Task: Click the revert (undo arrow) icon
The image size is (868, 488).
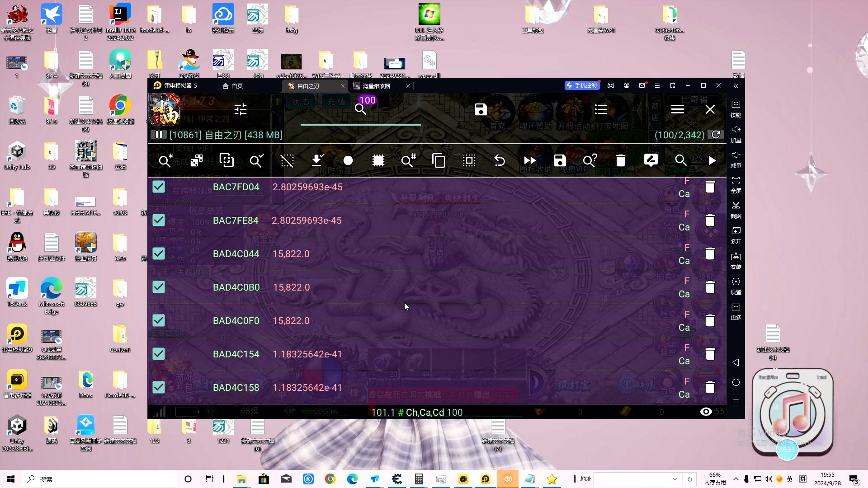Action: pyautogui.click(x=499, y=160)
